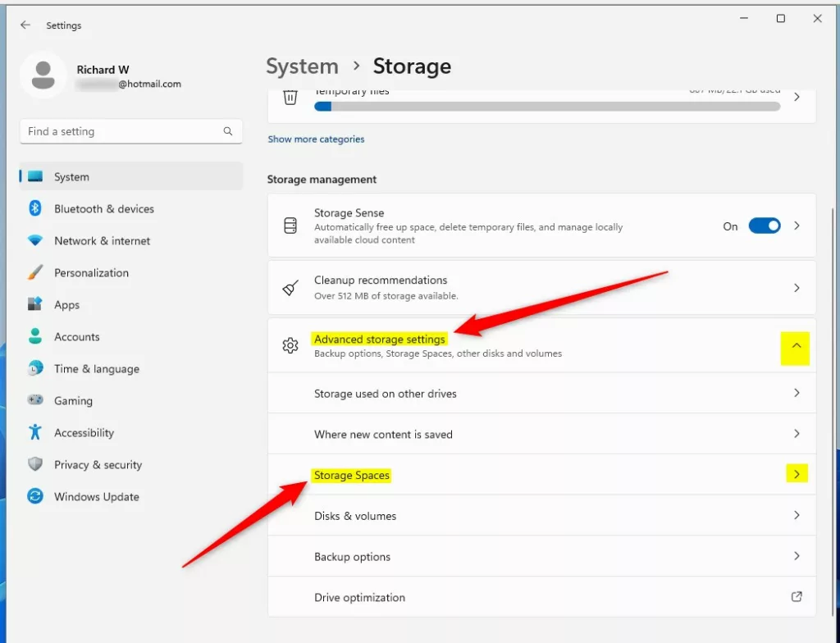Click the Network wifi icon in sidebar
This screenshot has width=840, height=643.
35,240
